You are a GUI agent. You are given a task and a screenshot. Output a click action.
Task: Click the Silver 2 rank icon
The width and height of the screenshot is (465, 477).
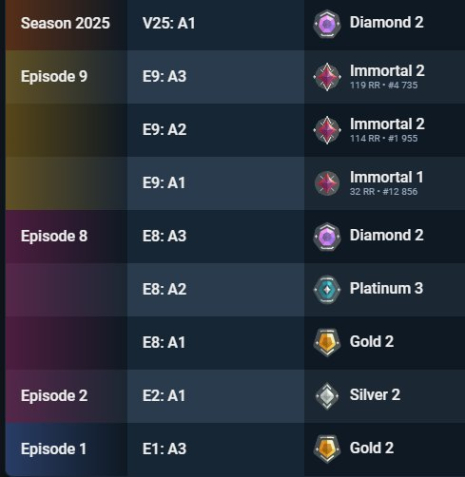(327, 396)
